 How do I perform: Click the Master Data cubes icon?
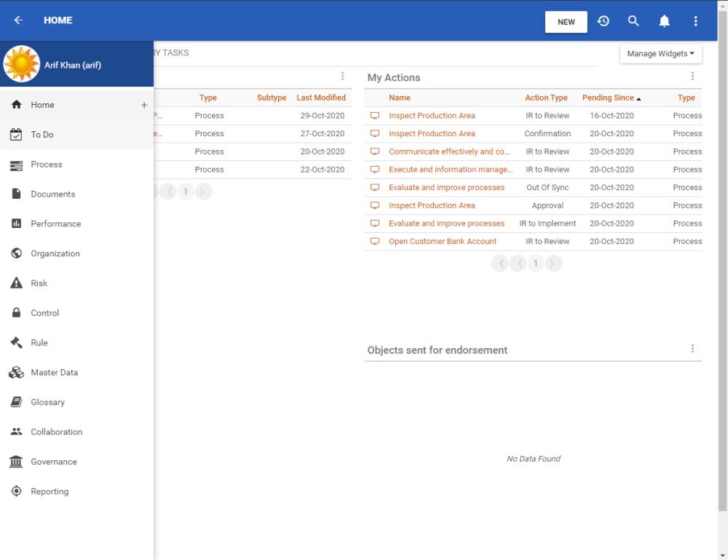tap(16, 372)
